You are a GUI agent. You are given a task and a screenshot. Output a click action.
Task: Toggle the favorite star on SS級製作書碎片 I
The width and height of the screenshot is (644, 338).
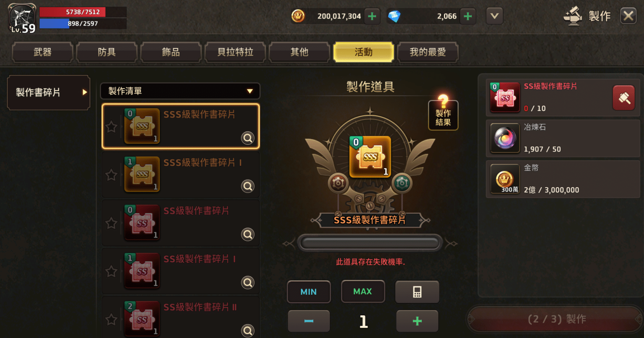pyautogui.click(x=111, y=271)
